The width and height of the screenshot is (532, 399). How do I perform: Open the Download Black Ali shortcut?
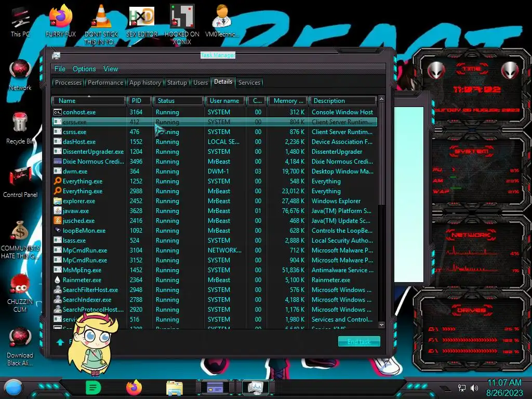point(20,347)
